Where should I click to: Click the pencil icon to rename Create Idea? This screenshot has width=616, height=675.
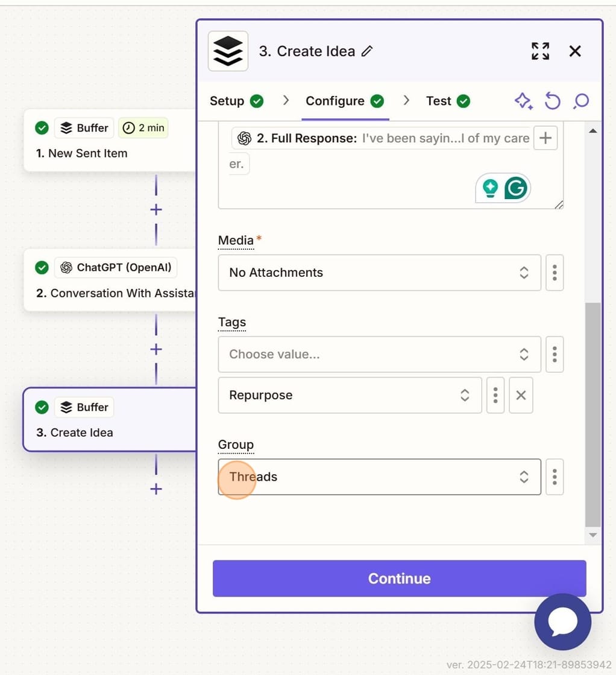click(x=367, y=52)
